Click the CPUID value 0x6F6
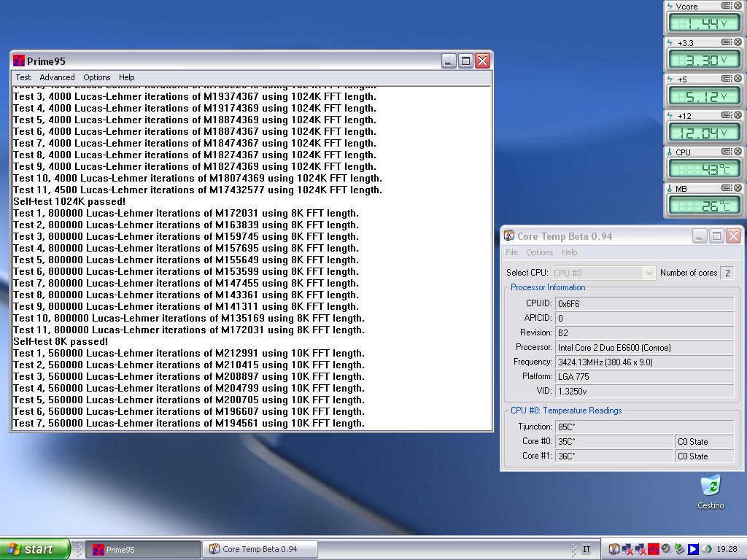The width and height of the screenshot is (747, 560). pos(645,304)
